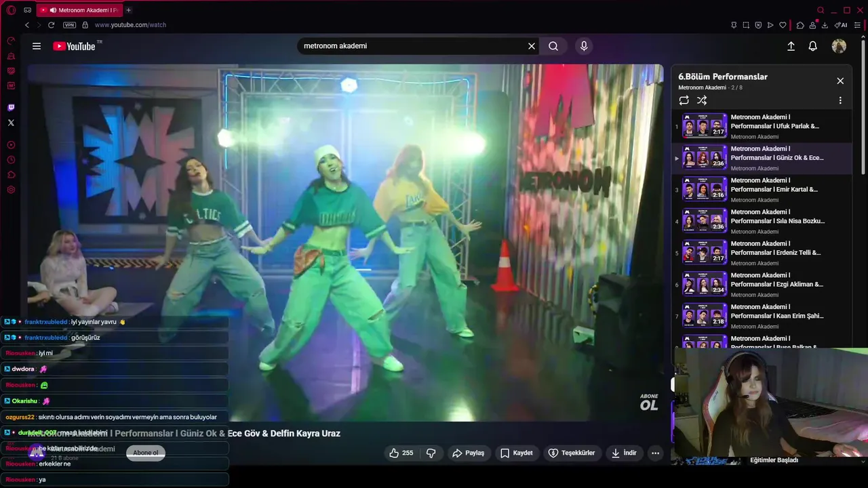This screenshot has height=488, width=868.
Task: Open playlist item Kaan Erim Şahi
Action: tap(762, 316)
